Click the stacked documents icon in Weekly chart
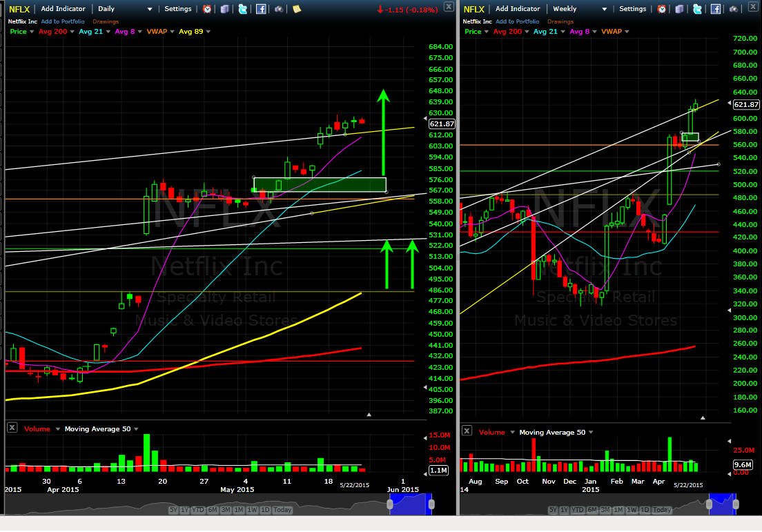 [679, 9]
